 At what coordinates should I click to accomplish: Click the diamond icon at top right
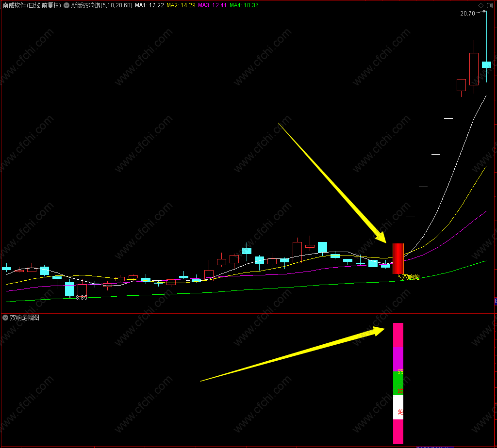coord(480,5)
